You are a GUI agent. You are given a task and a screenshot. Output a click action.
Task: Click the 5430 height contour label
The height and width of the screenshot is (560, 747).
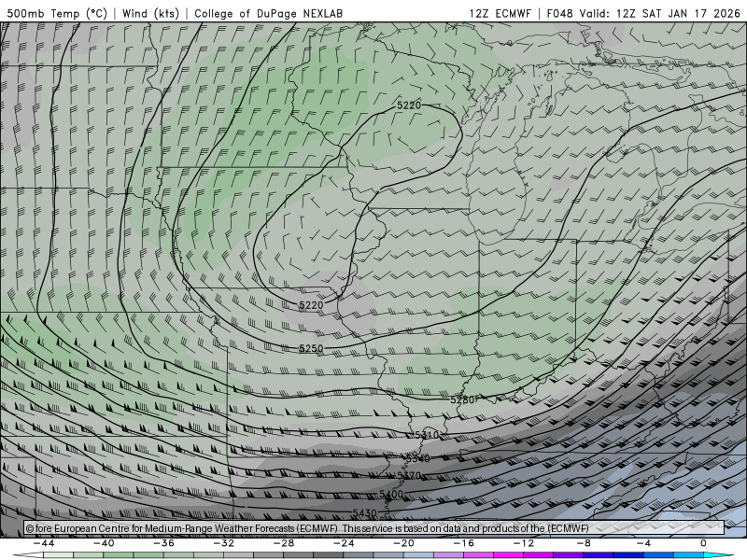tap(364, 512)
